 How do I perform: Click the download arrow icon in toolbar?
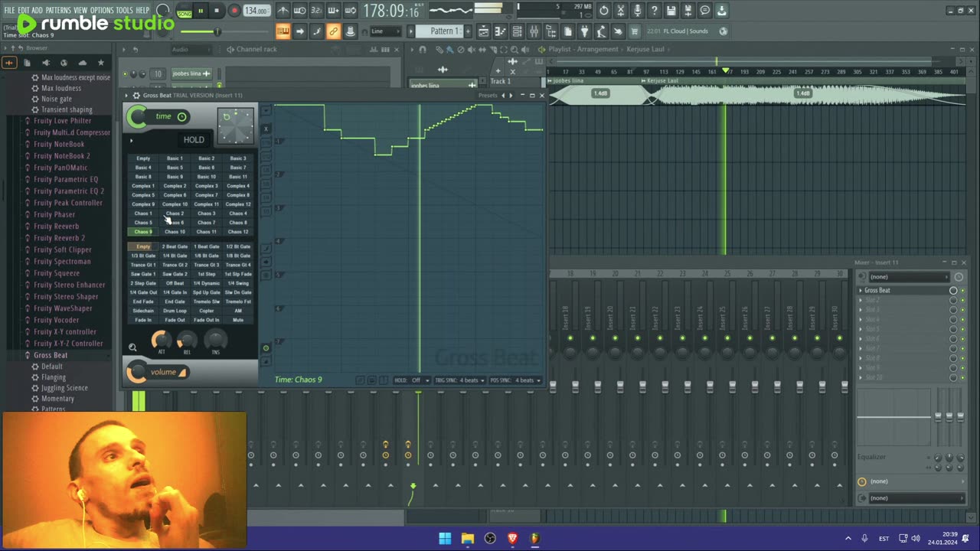click(x=722, y=11)
